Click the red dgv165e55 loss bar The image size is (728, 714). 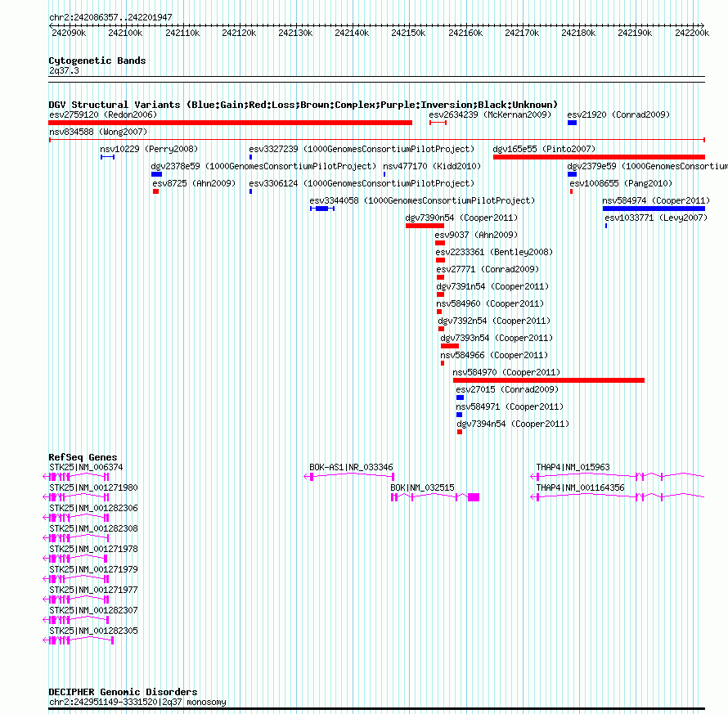tap(599, 157)
